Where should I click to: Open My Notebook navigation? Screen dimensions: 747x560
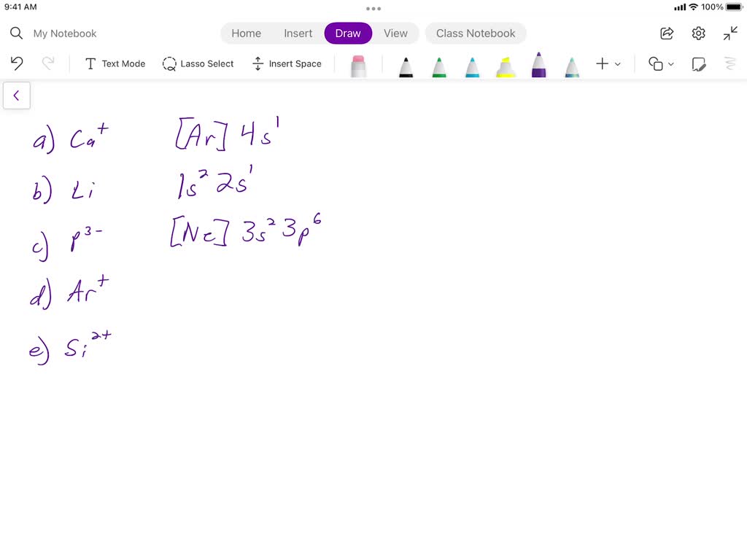click(64, 33)
